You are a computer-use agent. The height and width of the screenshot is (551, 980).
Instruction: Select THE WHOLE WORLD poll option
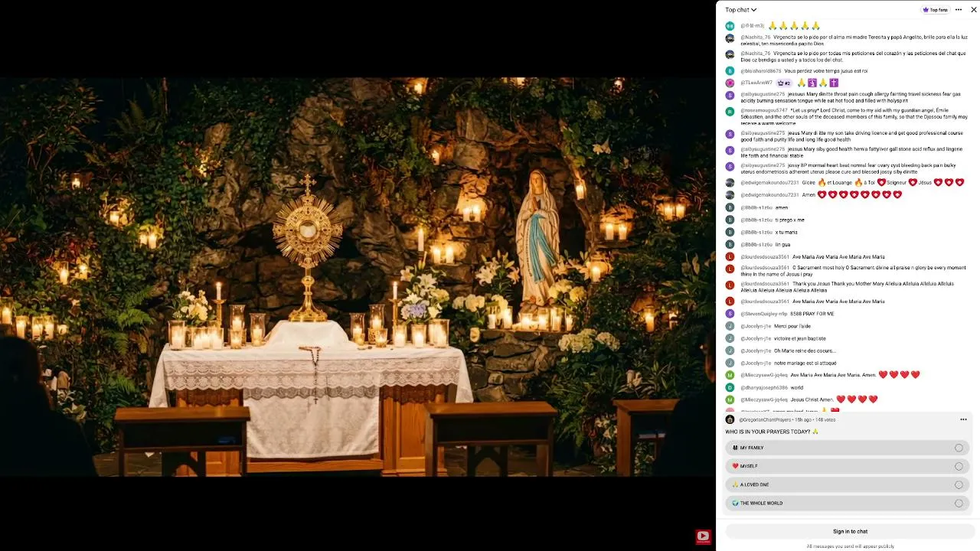848,503
